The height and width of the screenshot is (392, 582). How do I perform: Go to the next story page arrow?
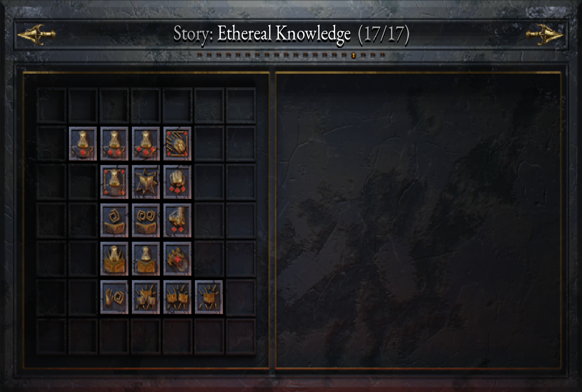pos(545,34)
